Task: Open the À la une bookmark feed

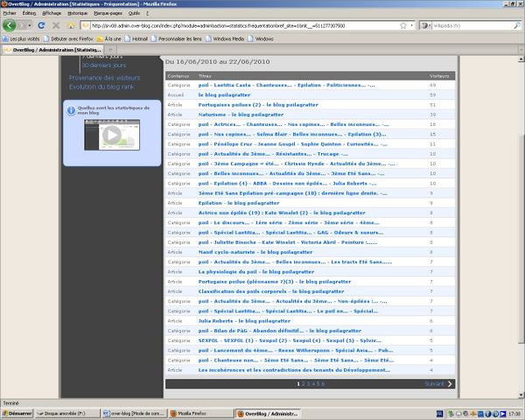Action: (x=108, y=38)
